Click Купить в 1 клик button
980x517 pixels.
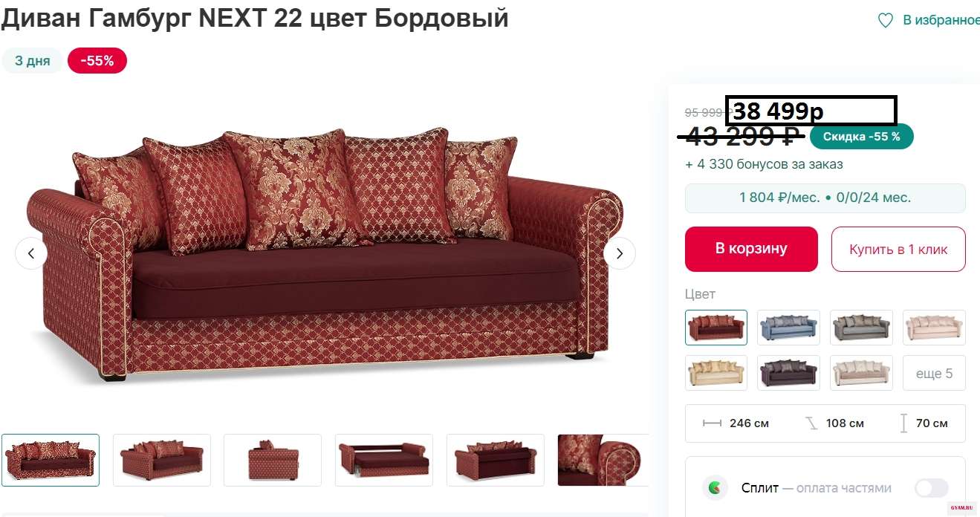point(898,249)
